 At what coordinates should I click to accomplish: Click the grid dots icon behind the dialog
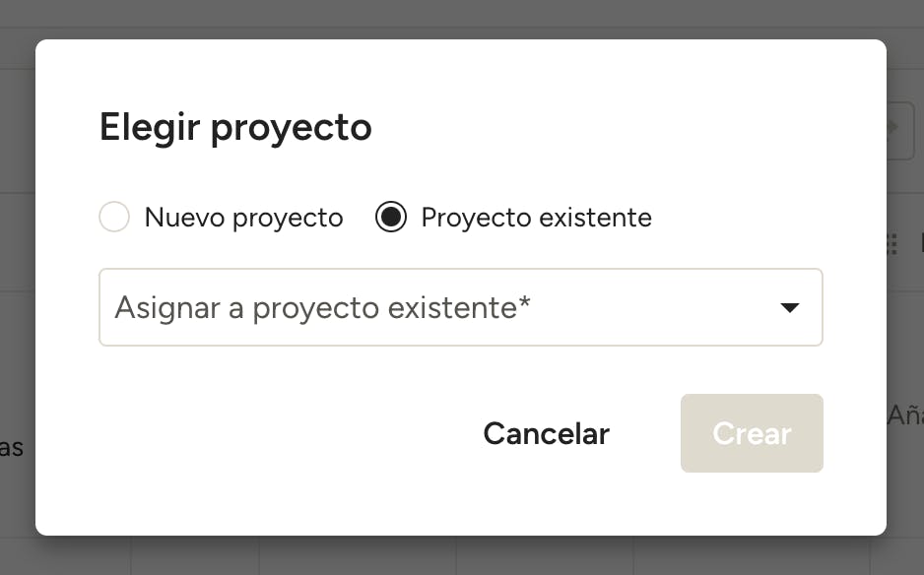pos(891,244)
